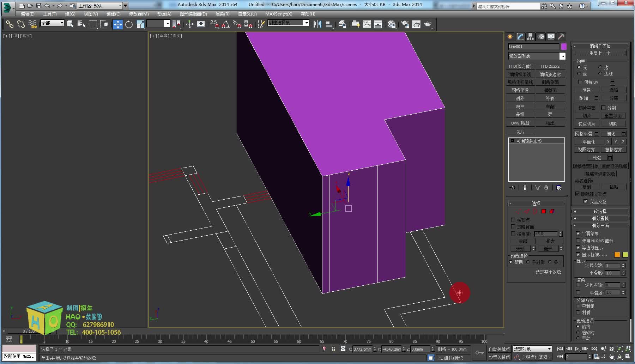Activate the Select and Move tool
The image size is (635, 364).
(x=117, y=24)
